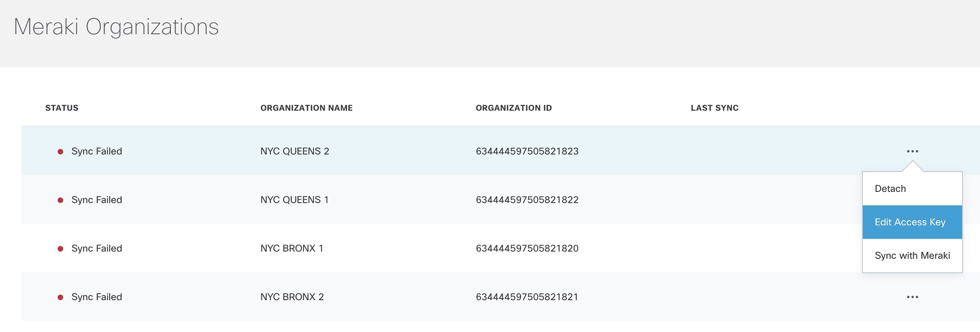Open actions menu for NYC BRONX 2 row
This screenshot has height=332, width=980.
tap(912, 297)
